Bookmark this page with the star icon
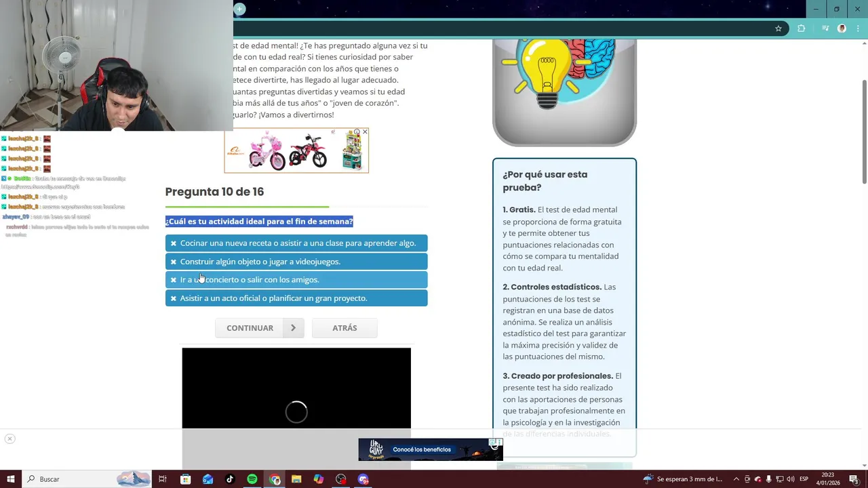Viewport: 868px width, 488px height. pos(778,28)
